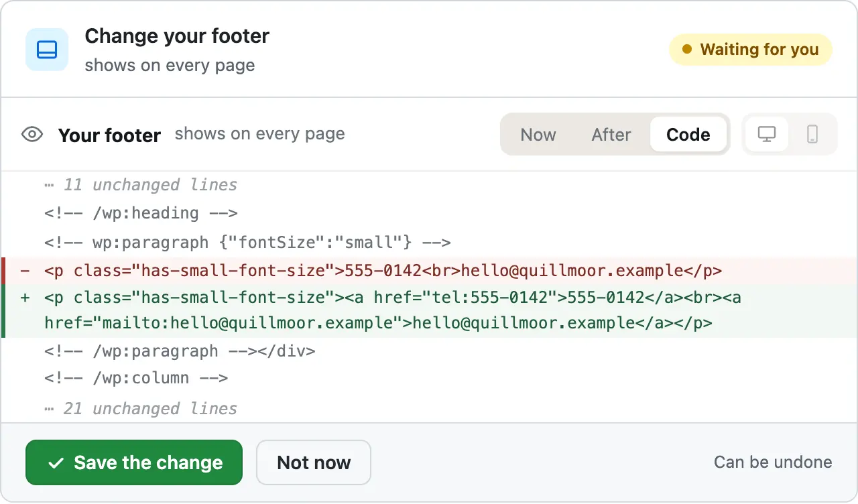The image size is (858, 504).
Task: Select the Code tab
Action: [x=688, y=135]
